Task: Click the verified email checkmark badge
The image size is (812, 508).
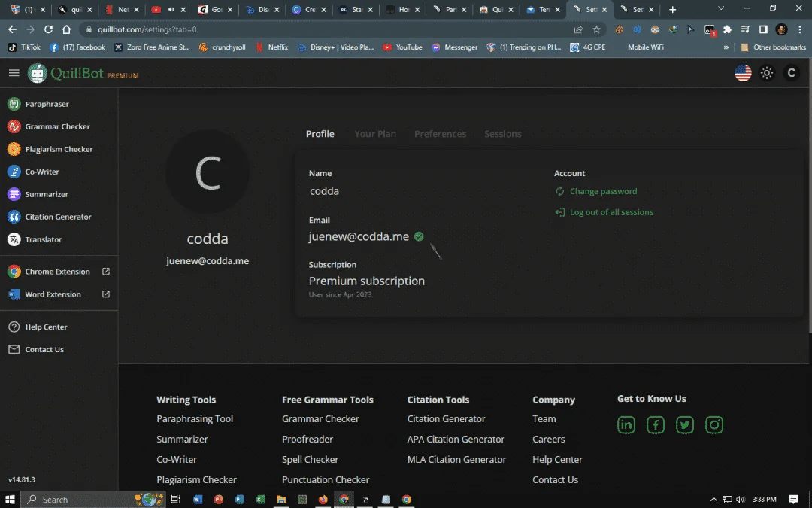Action: (x=419, y=236)
